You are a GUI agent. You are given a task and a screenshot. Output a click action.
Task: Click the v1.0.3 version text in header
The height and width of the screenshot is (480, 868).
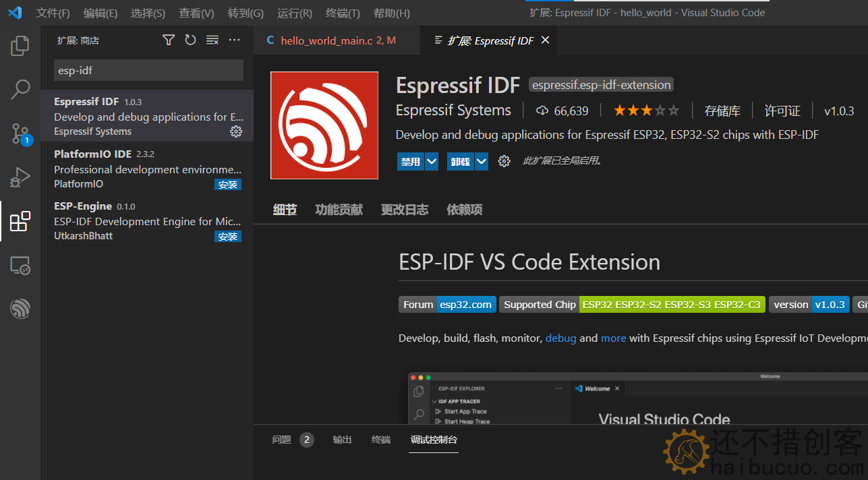(x=839, y=111)
